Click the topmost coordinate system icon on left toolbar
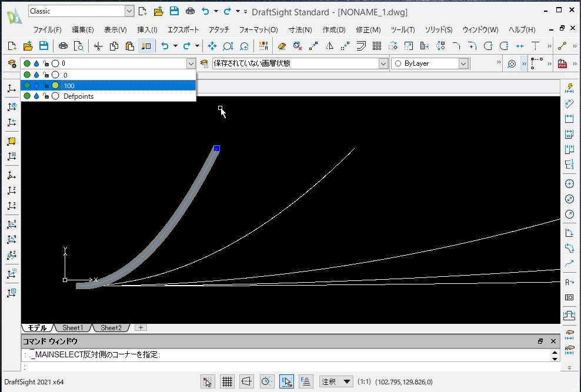The height and width of the screenshot is (392, 581). (x=12, y=88)
